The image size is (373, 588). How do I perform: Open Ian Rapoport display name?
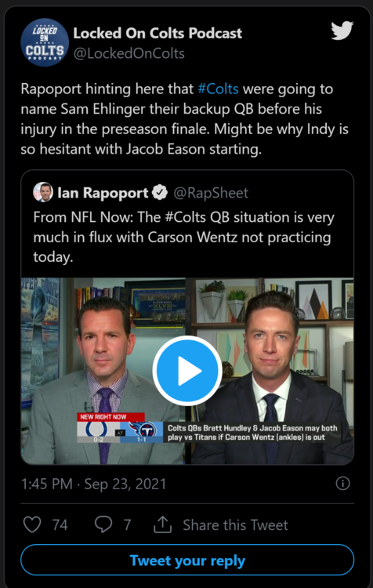point(103,193)
